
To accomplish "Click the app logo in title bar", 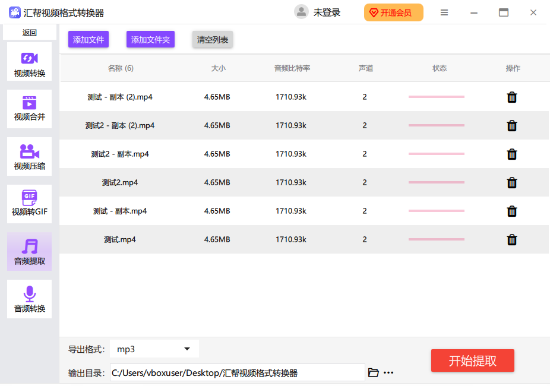I will coord(14,13).
